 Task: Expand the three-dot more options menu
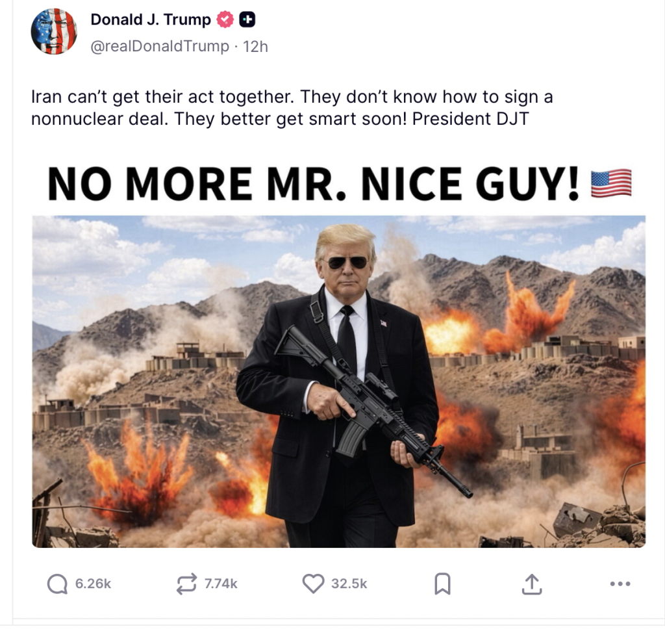620,584
